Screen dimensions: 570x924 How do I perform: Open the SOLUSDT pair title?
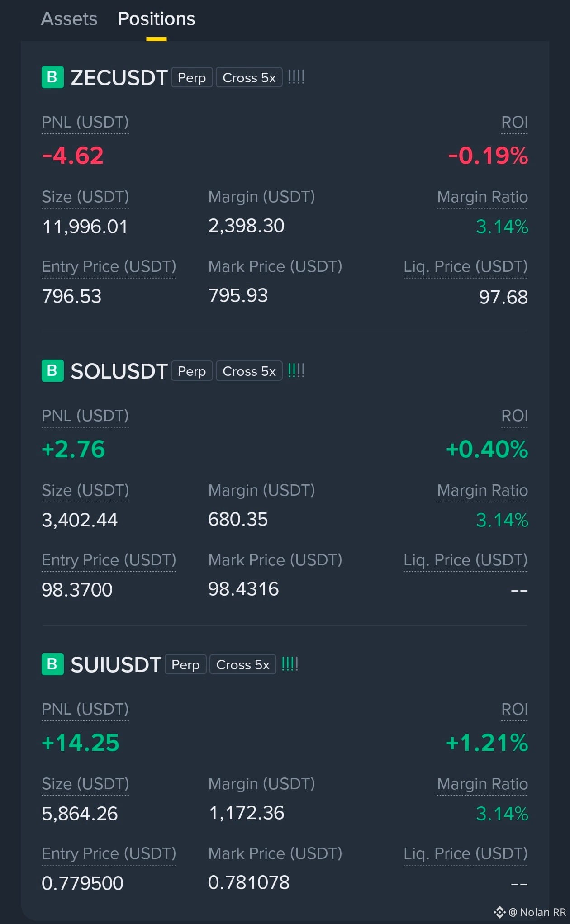119,371
